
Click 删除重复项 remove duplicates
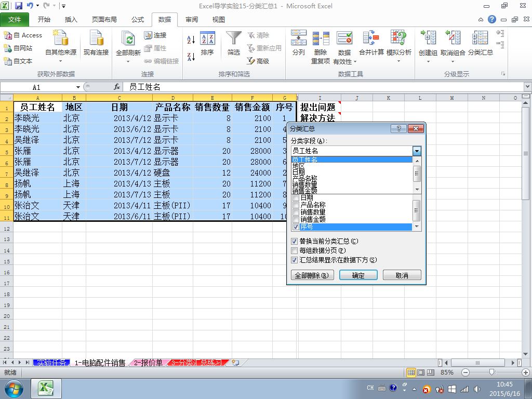[x=321, y=47]
